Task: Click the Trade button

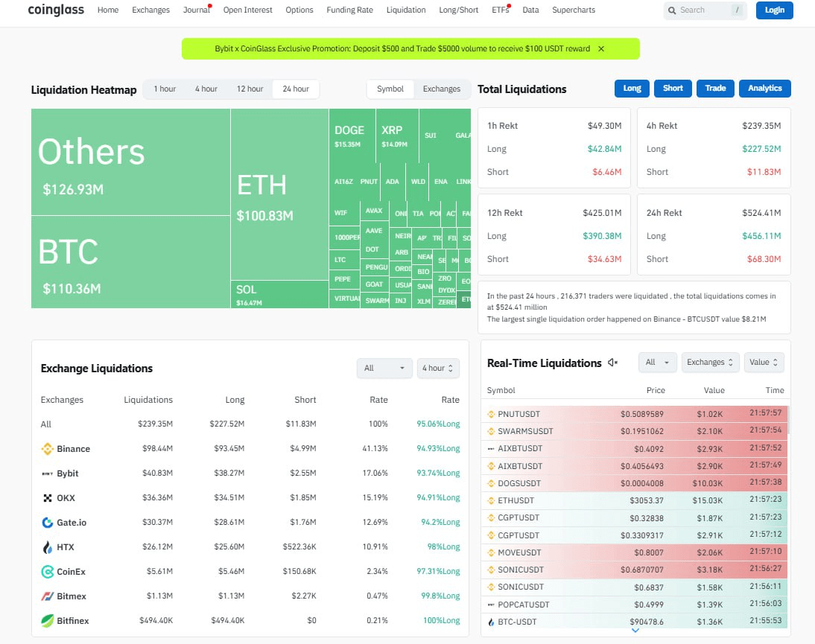Action: tap(715, 89)
